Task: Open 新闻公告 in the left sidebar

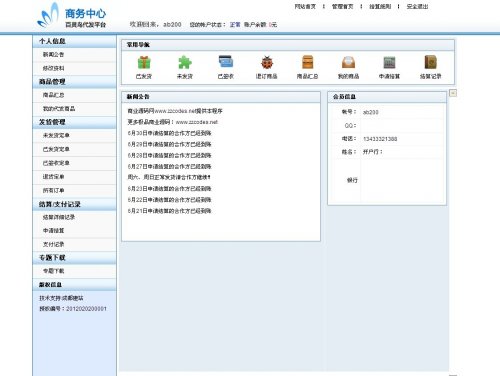Action: tap(53, 55)
